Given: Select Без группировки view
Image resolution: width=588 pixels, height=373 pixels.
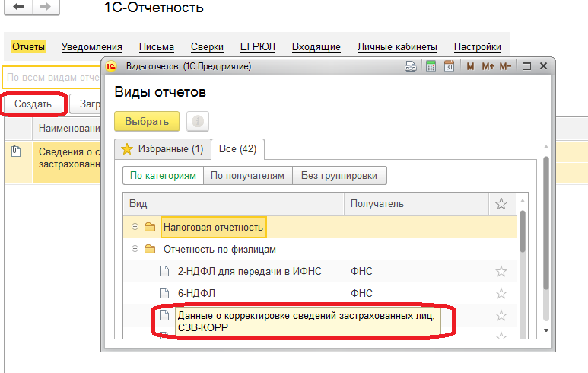Looking at the screenshot, I should 339,176.
